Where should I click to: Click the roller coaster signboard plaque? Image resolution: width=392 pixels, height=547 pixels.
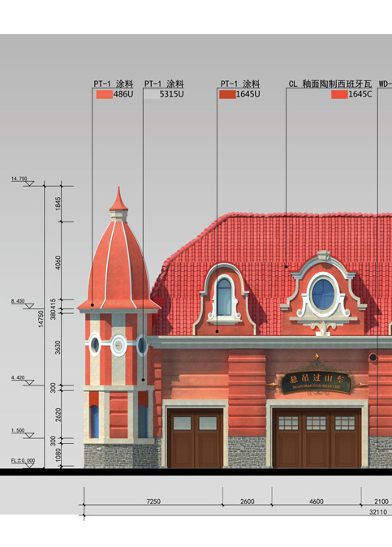point(317,383)
